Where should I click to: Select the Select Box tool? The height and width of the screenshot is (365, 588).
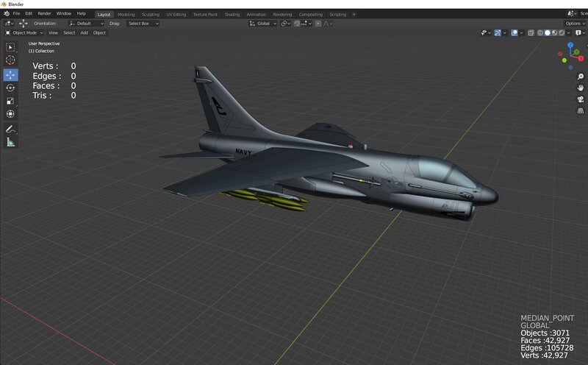point(10,47)
